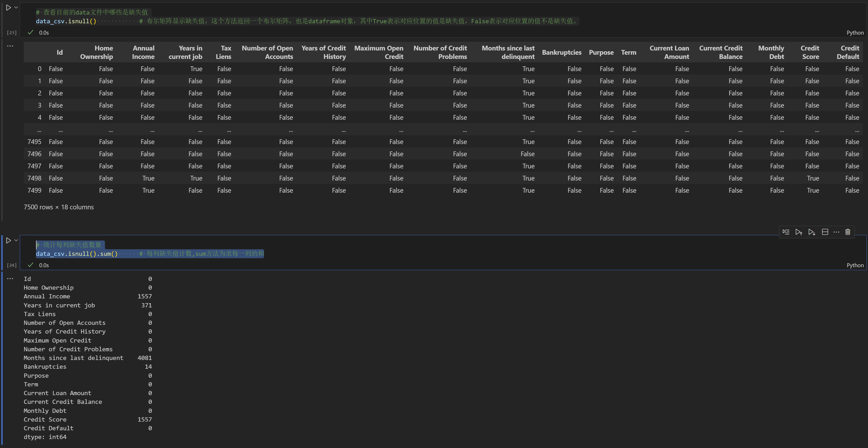This screenshot has width=868, height=448.
Task: Execute current cell and cells below
Action: point(812,232)
